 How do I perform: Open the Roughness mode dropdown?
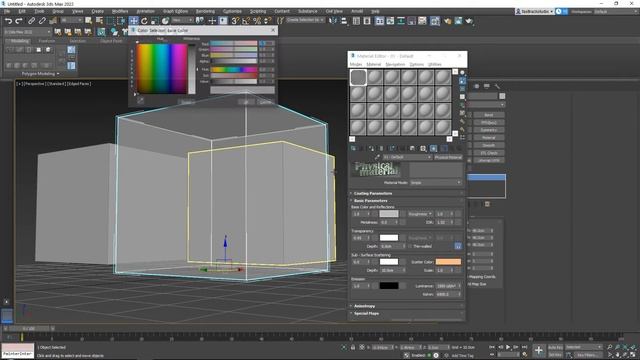[420, 214]
